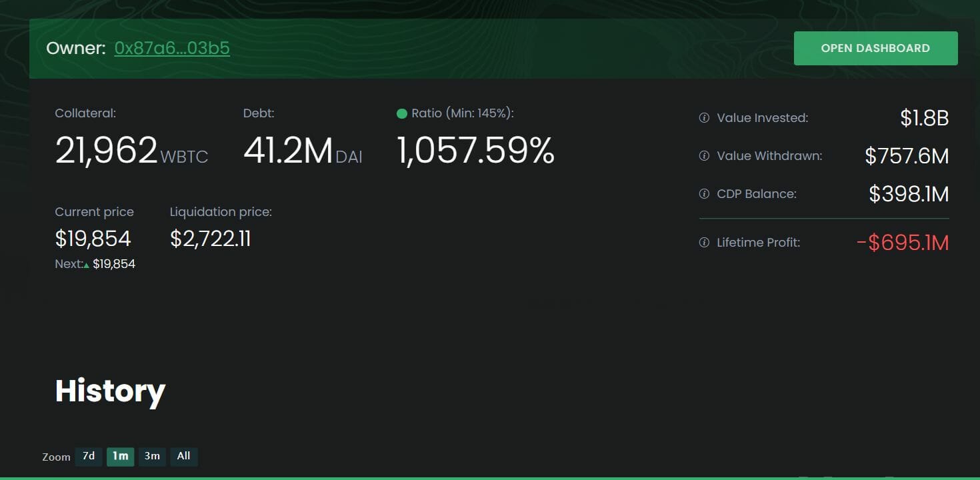Click the green ratio status dot
Screen dimensions: 980x480
[x=402, y=114]
